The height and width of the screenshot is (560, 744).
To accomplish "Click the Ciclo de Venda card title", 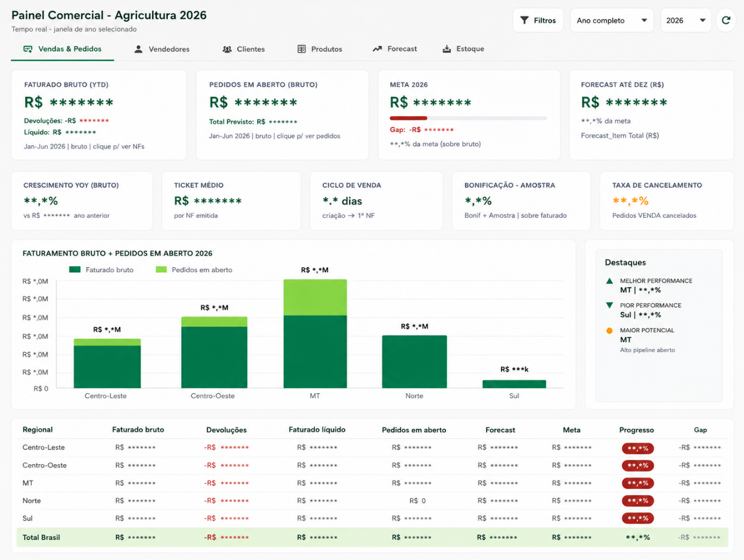I will (x=351, y=185).
